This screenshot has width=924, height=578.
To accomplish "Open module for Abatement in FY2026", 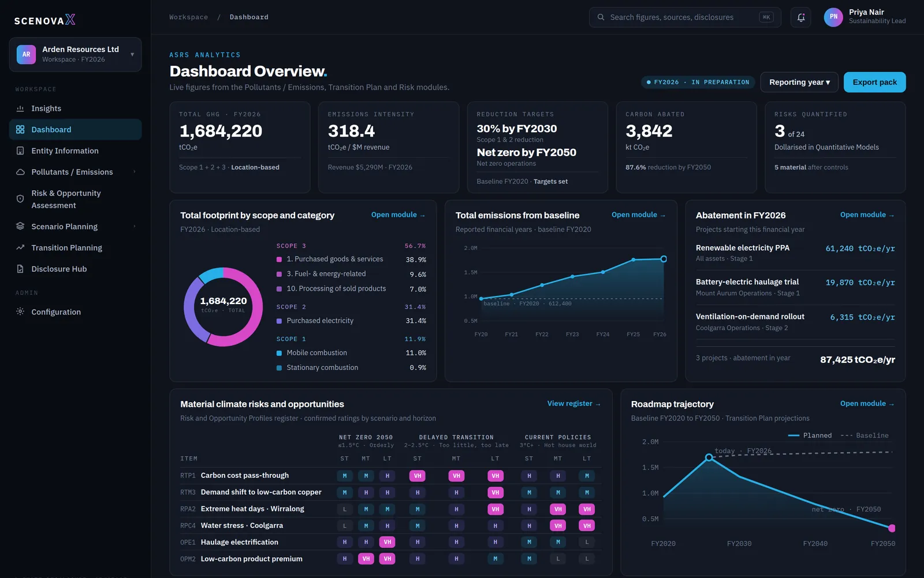I will tap(867, 214).
